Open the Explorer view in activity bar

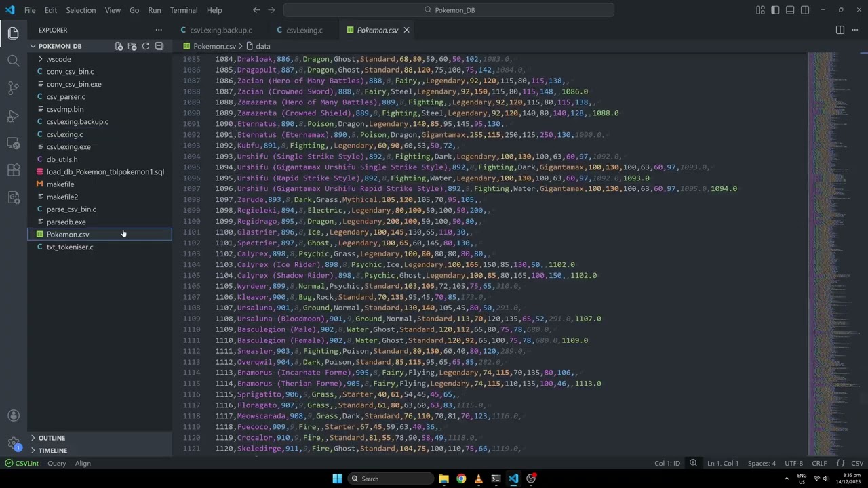click(14, 33)
